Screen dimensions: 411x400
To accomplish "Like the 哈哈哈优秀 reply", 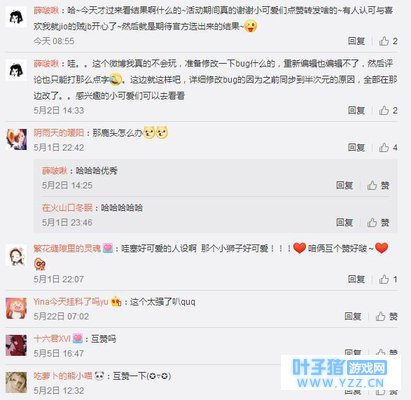I will (378, 185).
